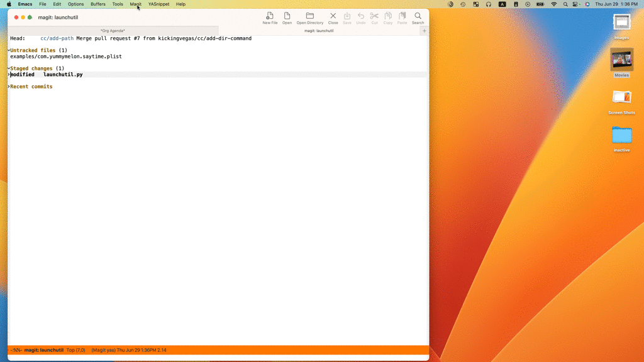Click the Open Directory folder icon
The height and width of the screenshot is (362, 644).
tap(310, 16)
